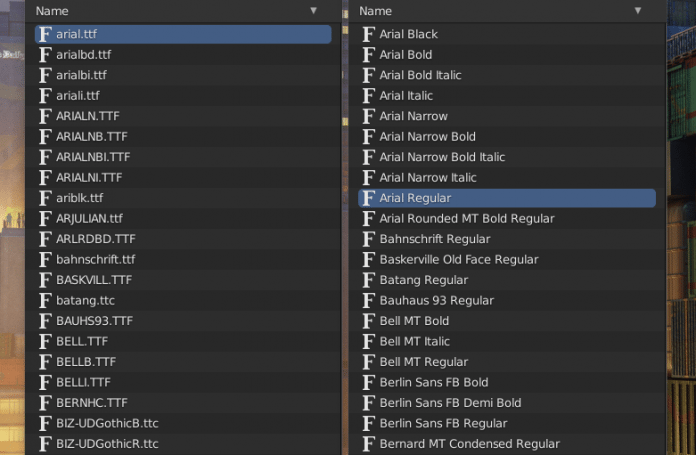Click font icon next to arialbd.ttf

coord(45,55)
